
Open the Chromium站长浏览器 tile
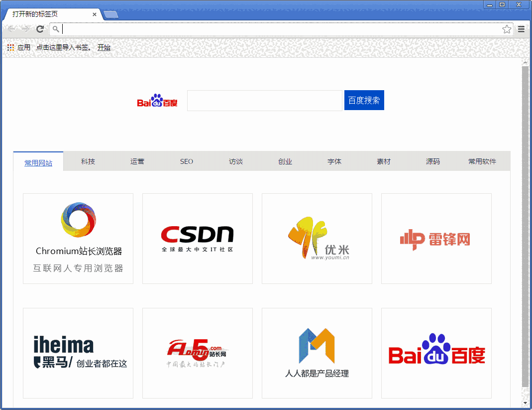[x=78, y=239]
